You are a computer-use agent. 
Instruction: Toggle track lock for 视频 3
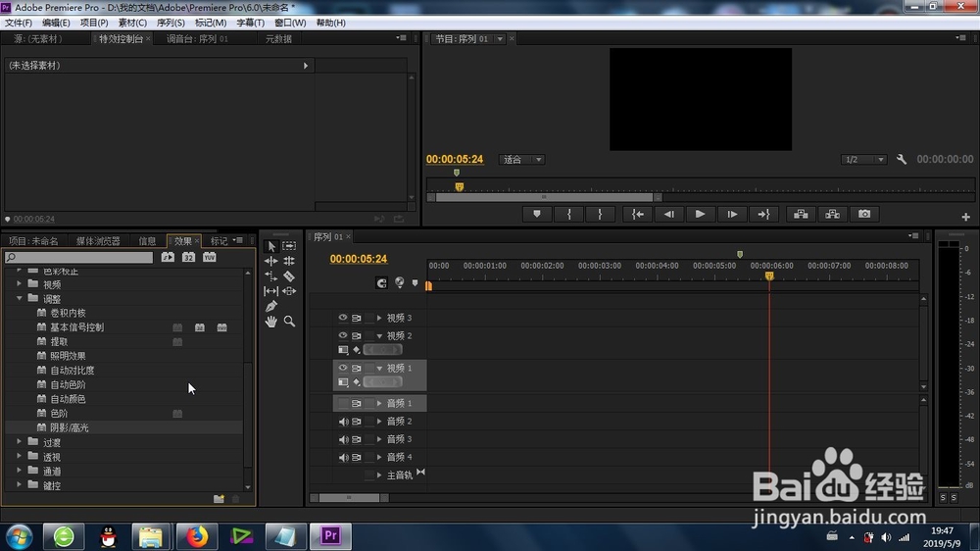[369, 318]
